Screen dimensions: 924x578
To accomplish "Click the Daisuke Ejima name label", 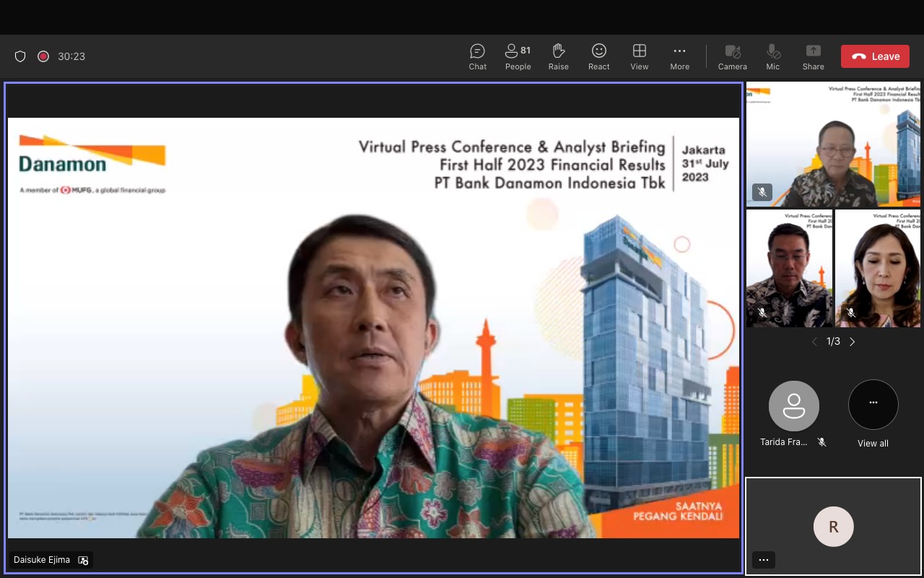I will (42, 560).
